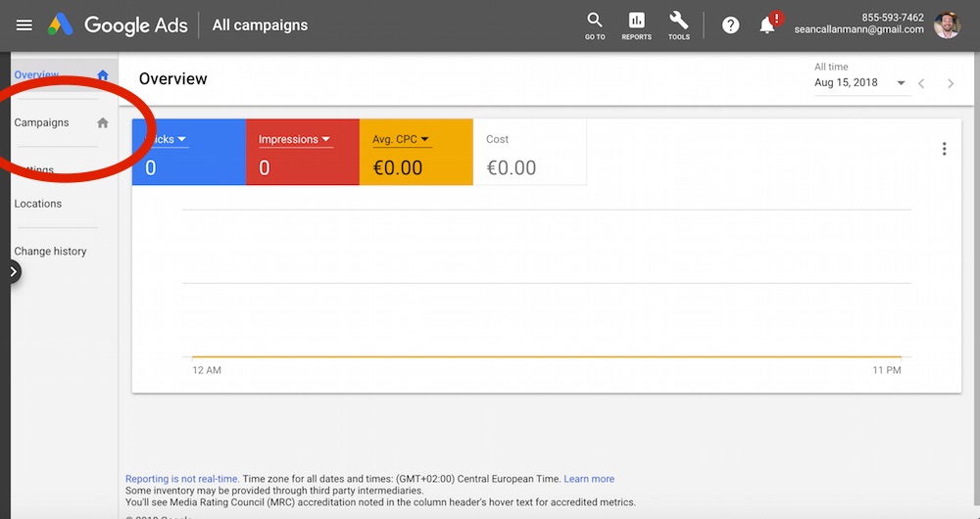Click the home icon beside Overview
The height and width of the screenshot is (519, 980).
[x=103, y=75]
